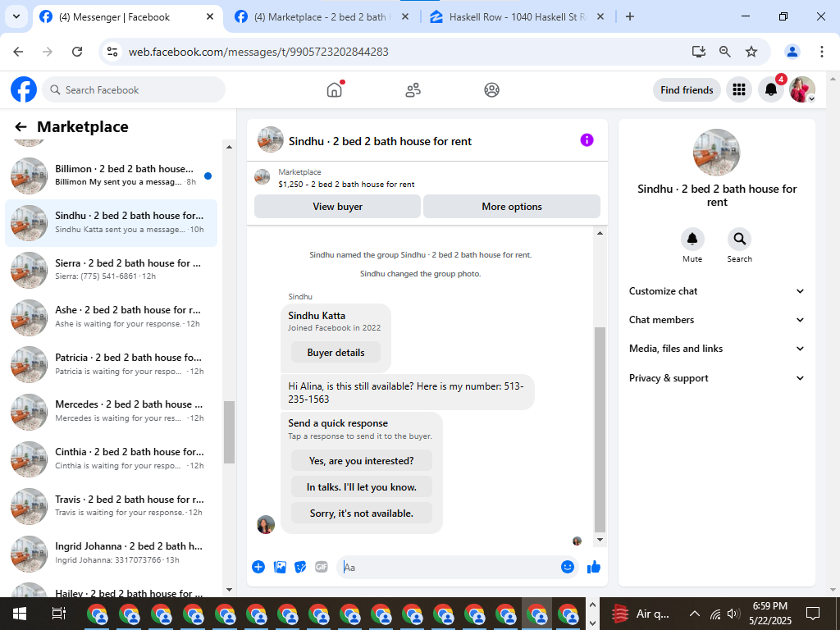Open the Chrome three-dot menu
Screen dimensions: 840x630
[x=822, y=52]
